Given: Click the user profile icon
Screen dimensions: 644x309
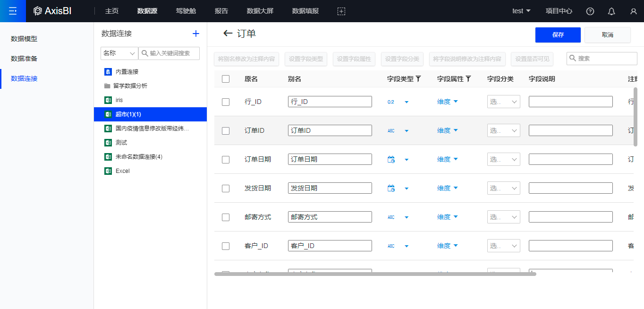Looking at the screenshot, I should click(x=633, y=11).
